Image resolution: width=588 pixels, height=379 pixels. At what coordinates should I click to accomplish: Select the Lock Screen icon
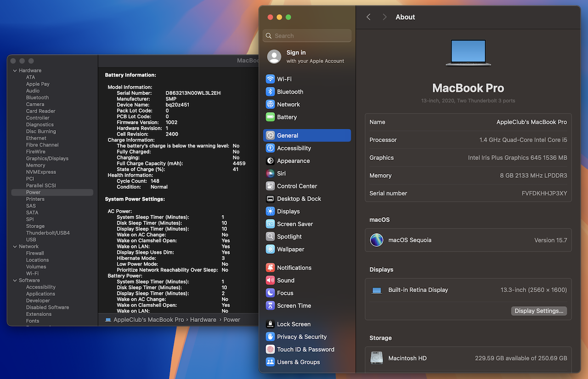[270, 324]
